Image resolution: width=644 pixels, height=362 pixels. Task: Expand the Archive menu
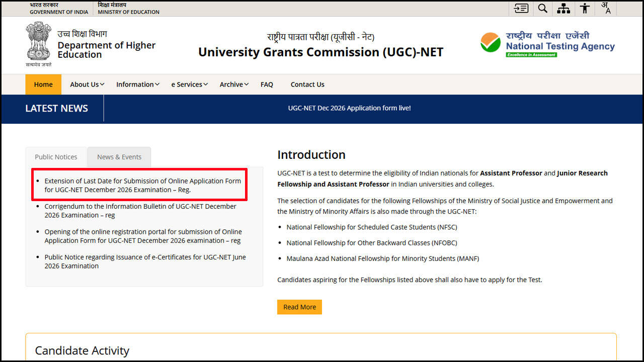(x=234, y=84)
